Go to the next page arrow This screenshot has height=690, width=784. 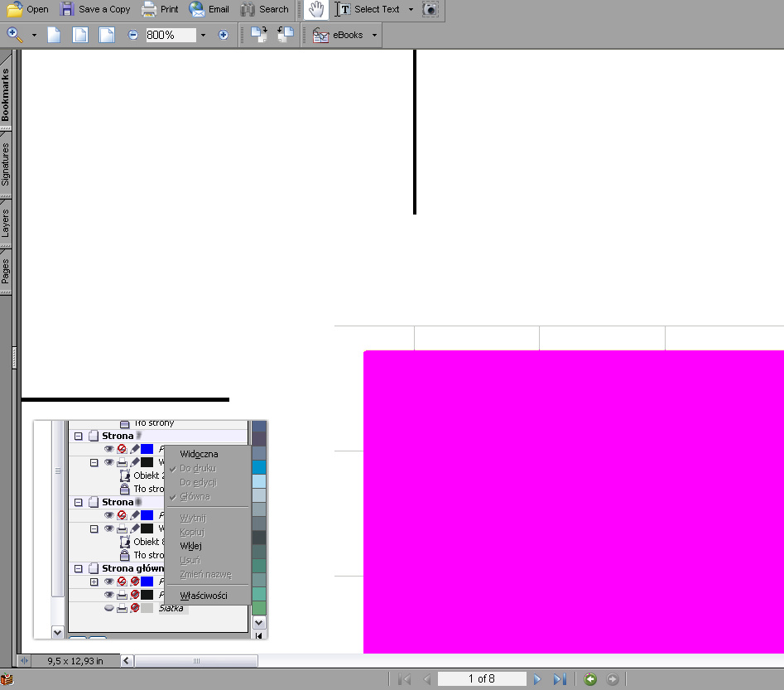click(x=537, y=679)
